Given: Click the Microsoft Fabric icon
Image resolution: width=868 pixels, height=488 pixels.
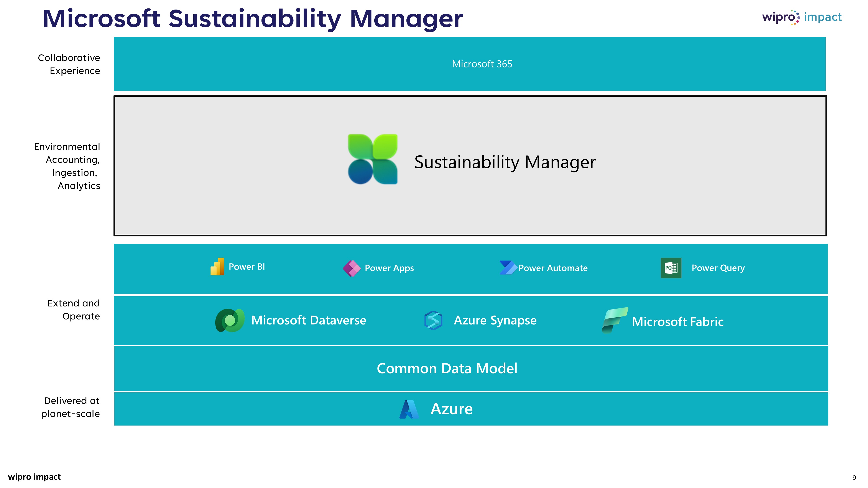Looking at the screenshot, I should [x=615, y=320].
